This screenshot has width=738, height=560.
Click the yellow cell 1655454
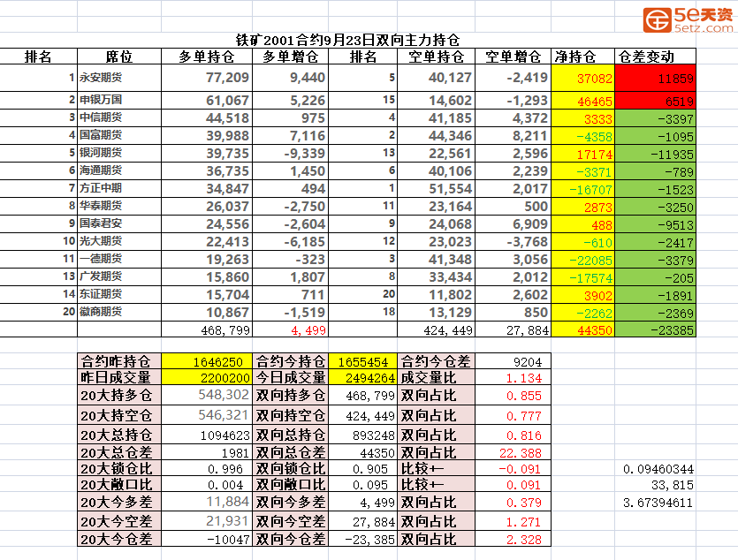point(363,362)
